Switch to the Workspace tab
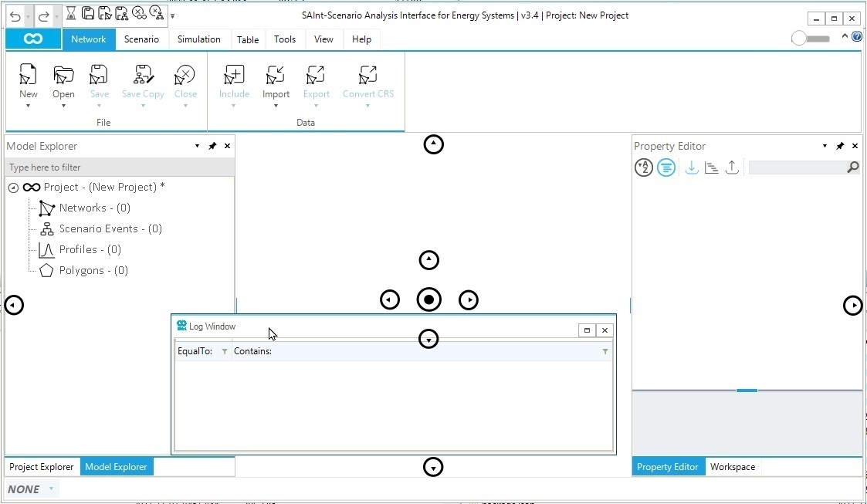This screenshot has height=504, width=867. 732,467
